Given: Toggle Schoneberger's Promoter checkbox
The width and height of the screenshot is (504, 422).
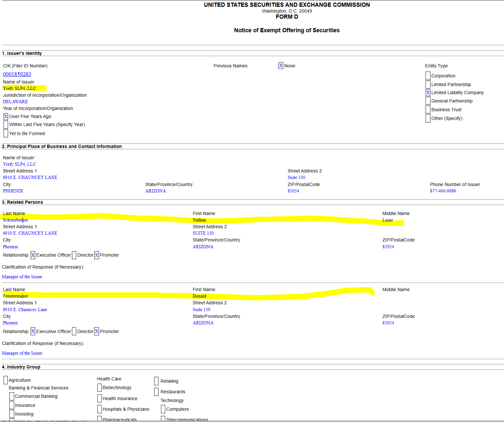Looking at the screenshot, I should [96, 255].
